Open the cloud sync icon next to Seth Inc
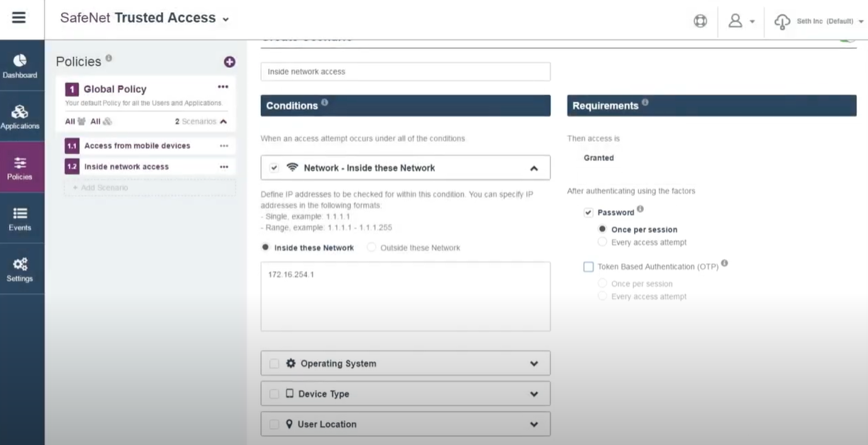Viewport: 868px width, 445px height. [x=782, y=21]
